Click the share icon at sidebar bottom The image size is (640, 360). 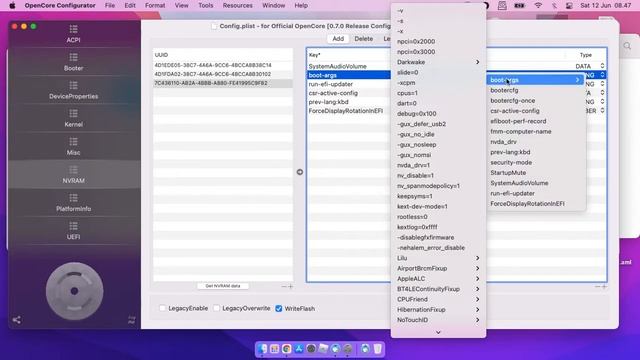pos(16,320)
